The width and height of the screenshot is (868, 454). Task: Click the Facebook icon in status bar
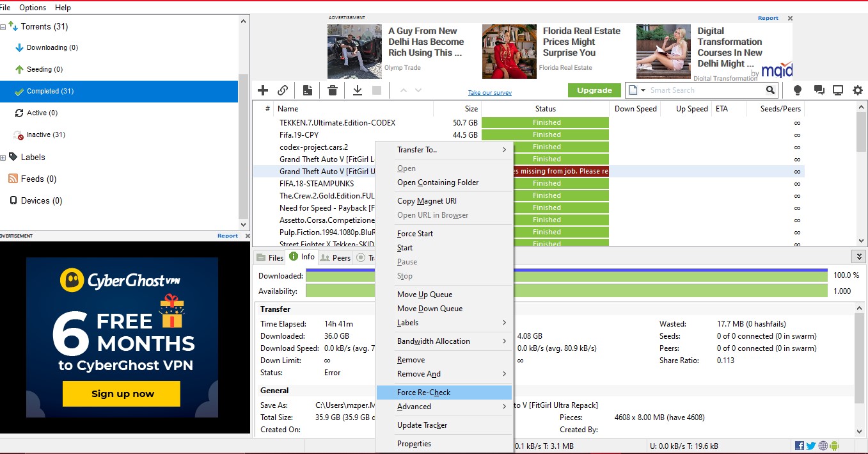[x=800, y=446]
